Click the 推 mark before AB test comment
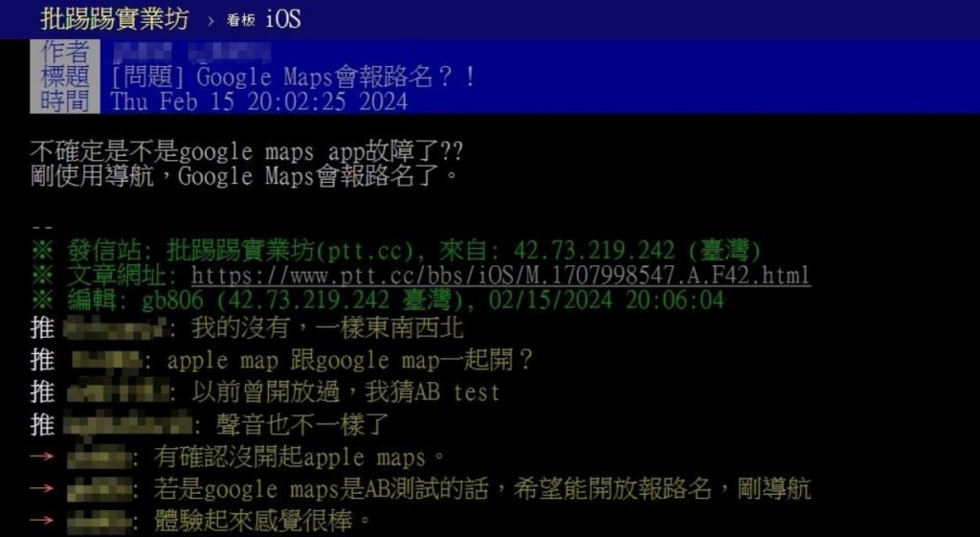The image size is (980, 537). 42,392
